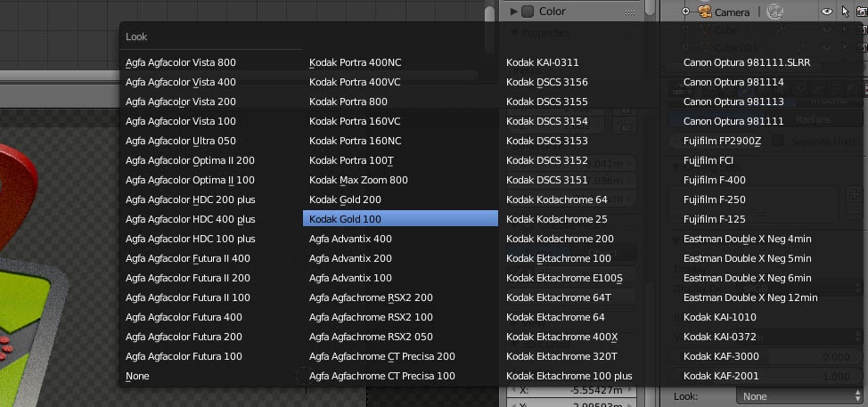Toggle Camera renderability icon
Screen dimensions: 868x407
pyautogui.click(x=863, y=11)
